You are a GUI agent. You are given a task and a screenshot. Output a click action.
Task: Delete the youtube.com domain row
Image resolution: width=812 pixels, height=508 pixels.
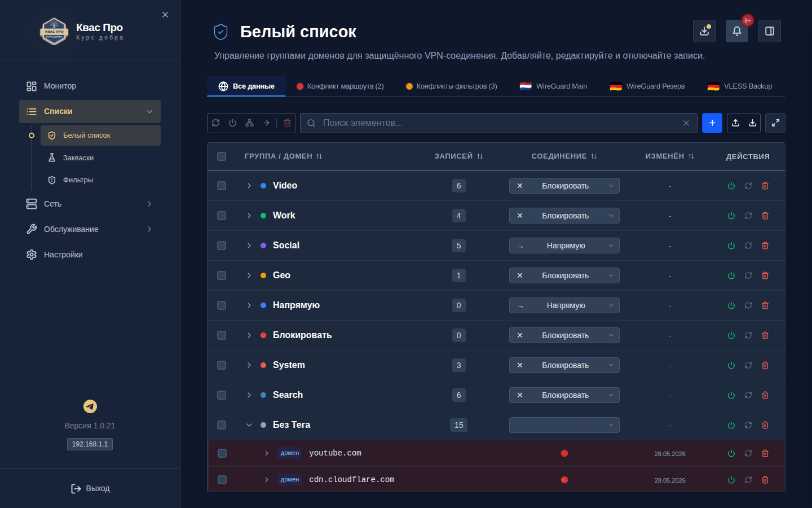pos(765,453)
